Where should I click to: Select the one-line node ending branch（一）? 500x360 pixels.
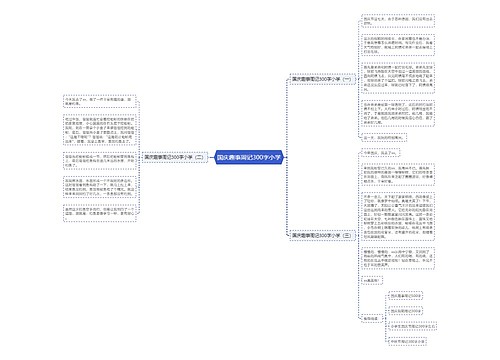coord(384,137)
